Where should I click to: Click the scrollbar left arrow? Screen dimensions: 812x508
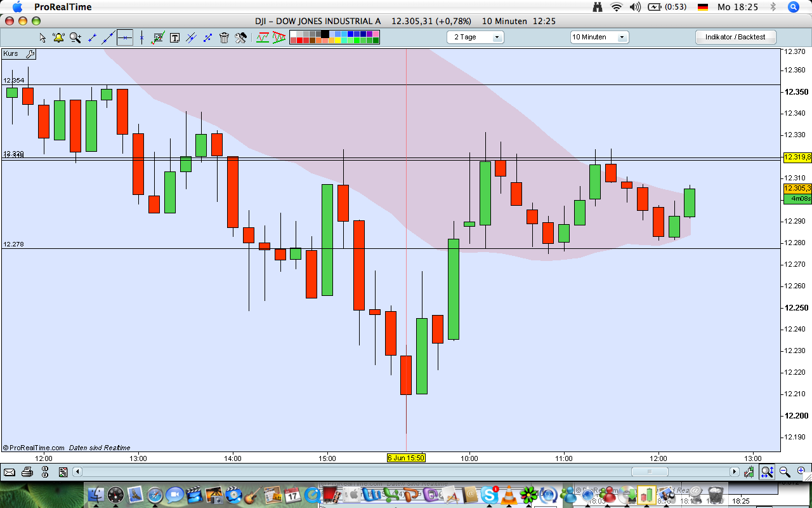coord(77,472)
